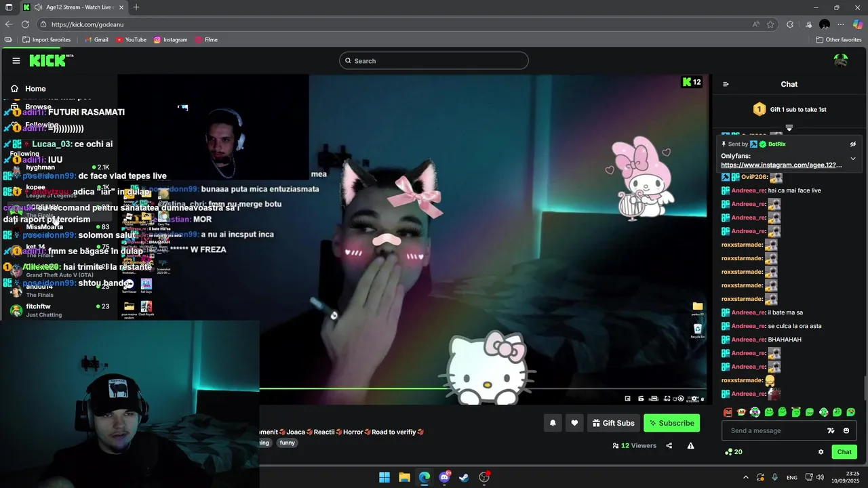Viewport: 868px width, 488px height.
Task: Open YouTube bookmark
Action: 131,40
